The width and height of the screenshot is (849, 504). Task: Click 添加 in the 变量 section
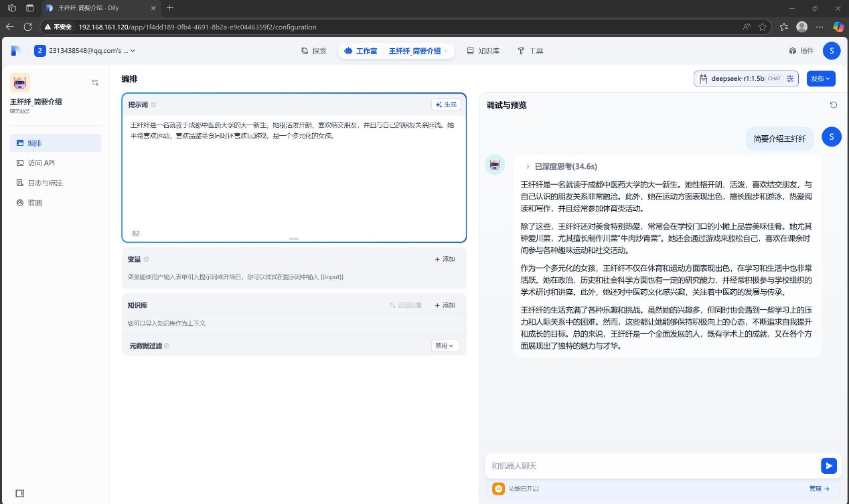click(445, 259)
